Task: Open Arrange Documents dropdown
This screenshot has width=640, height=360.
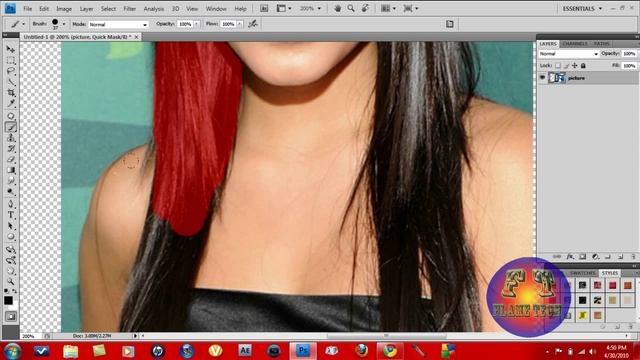Action: point(388,8)
